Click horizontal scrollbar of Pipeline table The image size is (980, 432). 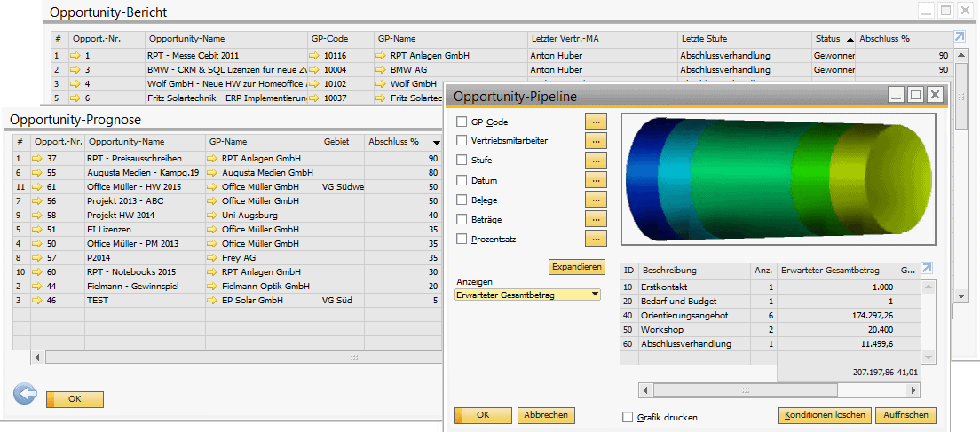(x=779, y=390)
